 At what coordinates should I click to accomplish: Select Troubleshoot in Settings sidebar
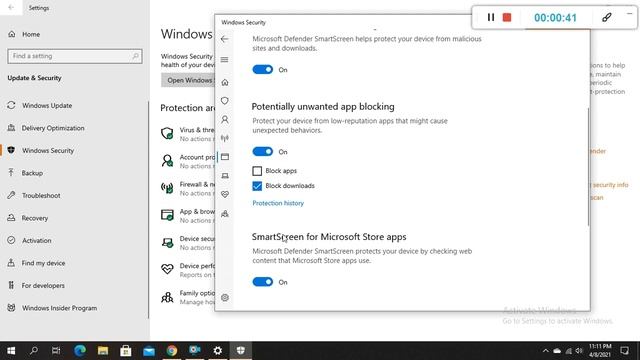click(x=74, y=195)
